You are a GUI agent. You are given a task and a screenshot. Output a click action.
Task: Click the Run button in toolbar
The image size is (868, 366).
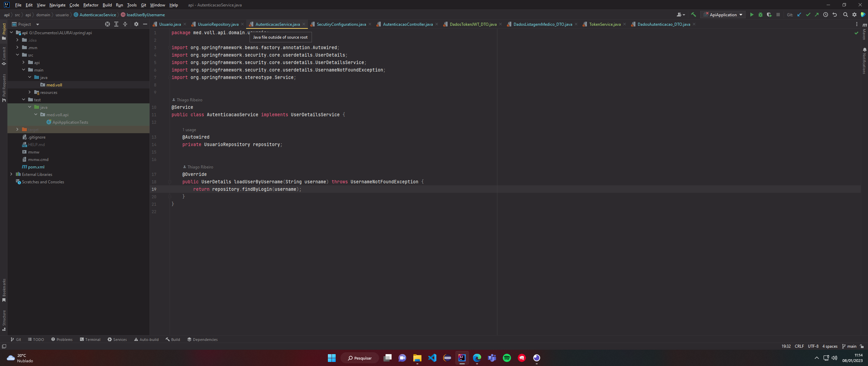coord(751,14)
